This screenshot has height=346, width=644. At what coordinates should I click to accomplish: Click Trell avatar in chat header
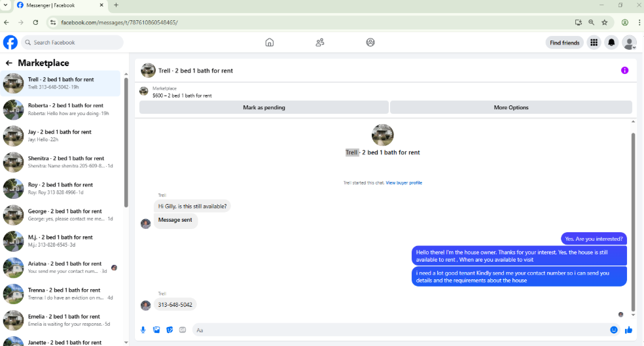tap(148, 70)
